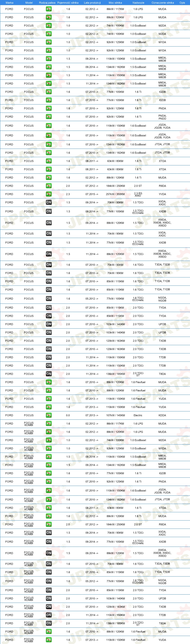
Task: Click 184kW / 250KM in the FOCUS KOMBI row
Action: tap(115, 524)
